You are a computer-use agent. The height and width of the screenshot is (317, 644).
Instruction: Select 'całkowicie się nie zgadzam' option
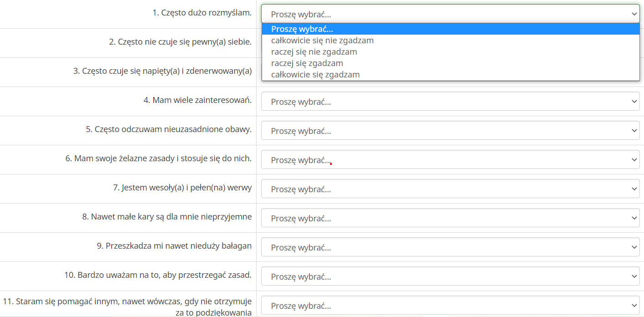[322, 41]
